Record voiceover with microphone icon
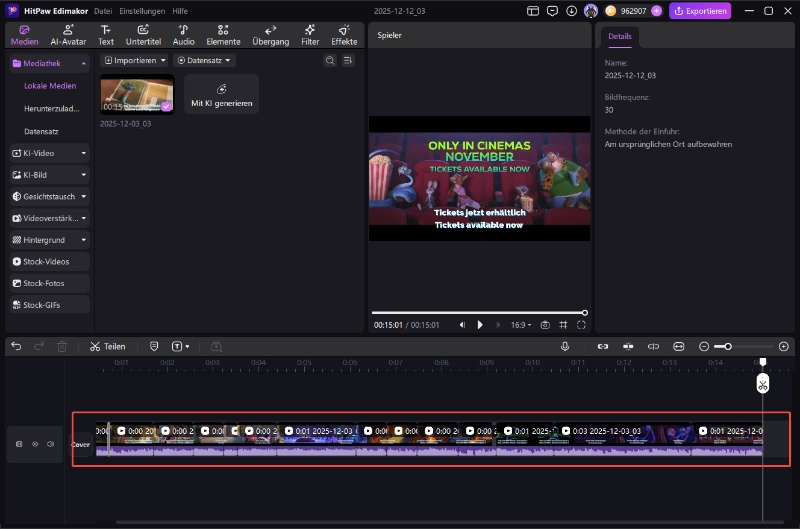The height and width of the screenshot is (529, 800). [x=565, y=346]
